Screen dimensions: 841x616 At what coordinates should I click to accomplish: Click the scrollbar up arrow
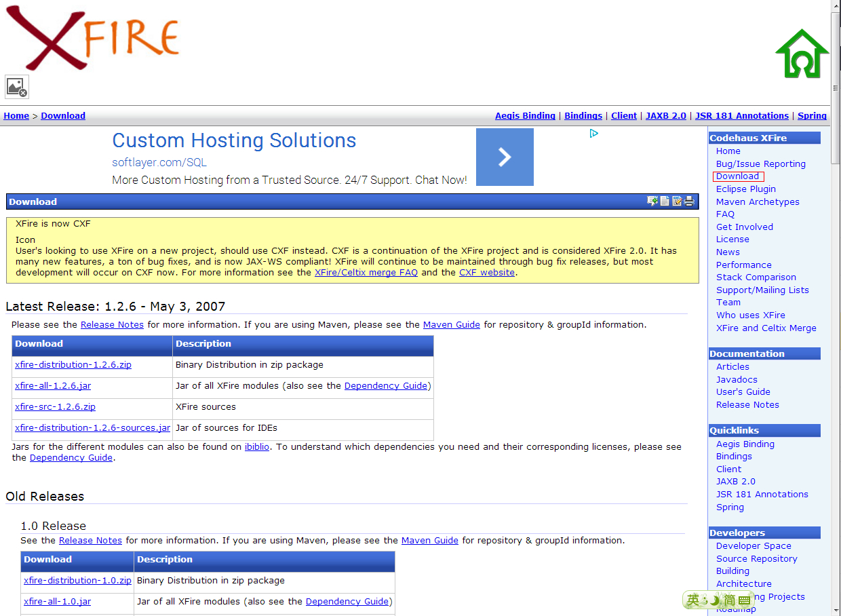pyautogui.click(x=836, y=6)
